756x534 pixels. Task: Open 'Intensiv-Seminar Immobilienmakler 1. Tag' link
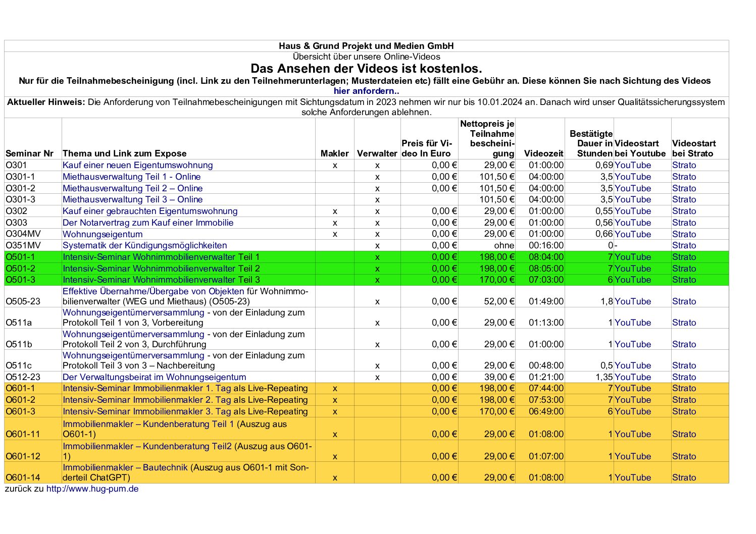pos(147,388)
